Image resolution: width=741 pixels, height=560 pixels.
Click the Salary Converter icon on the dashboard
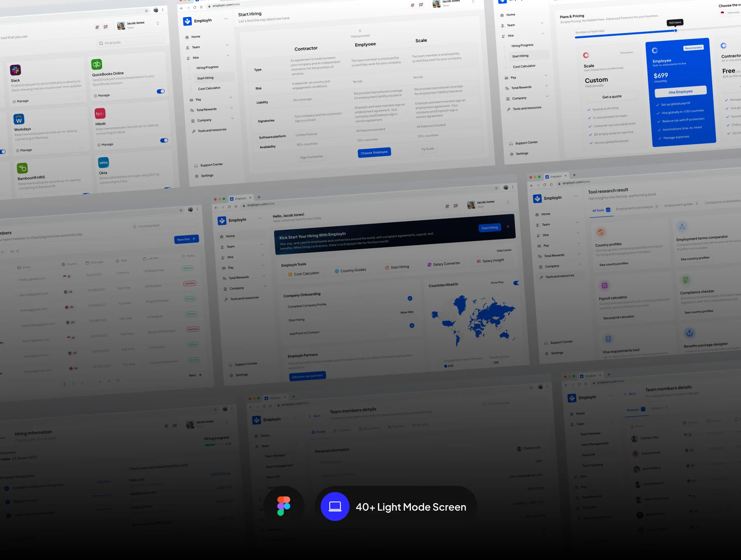[429, 265]
